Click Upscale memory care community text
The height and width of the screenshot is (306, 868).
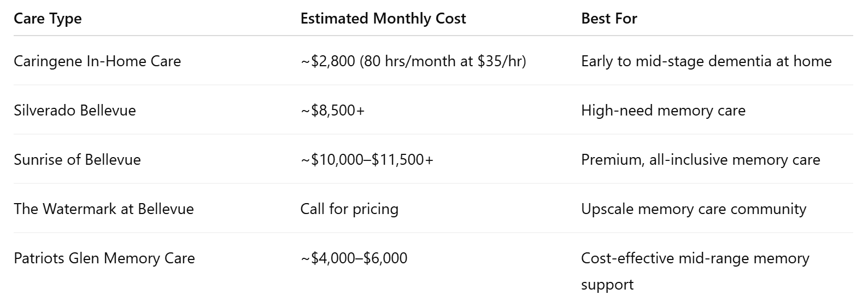pos(694,209)
